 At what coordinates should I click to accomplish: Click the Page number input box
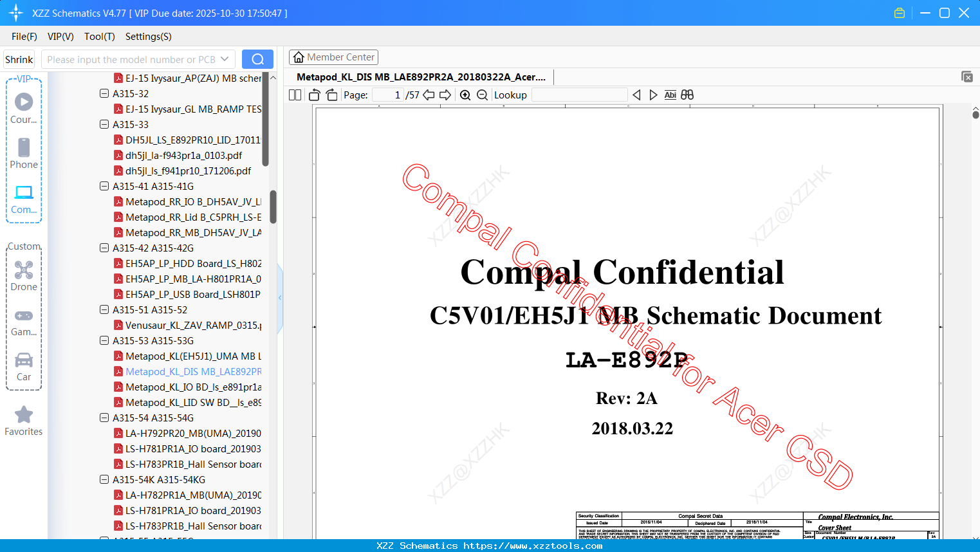(387, 95)
